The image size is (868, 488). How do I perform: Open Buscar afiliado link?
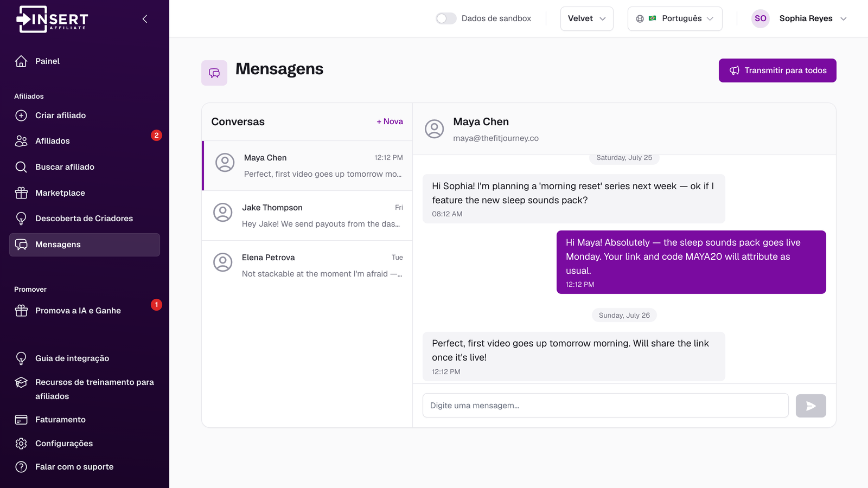pyautogui.click(x=85, y=167)
